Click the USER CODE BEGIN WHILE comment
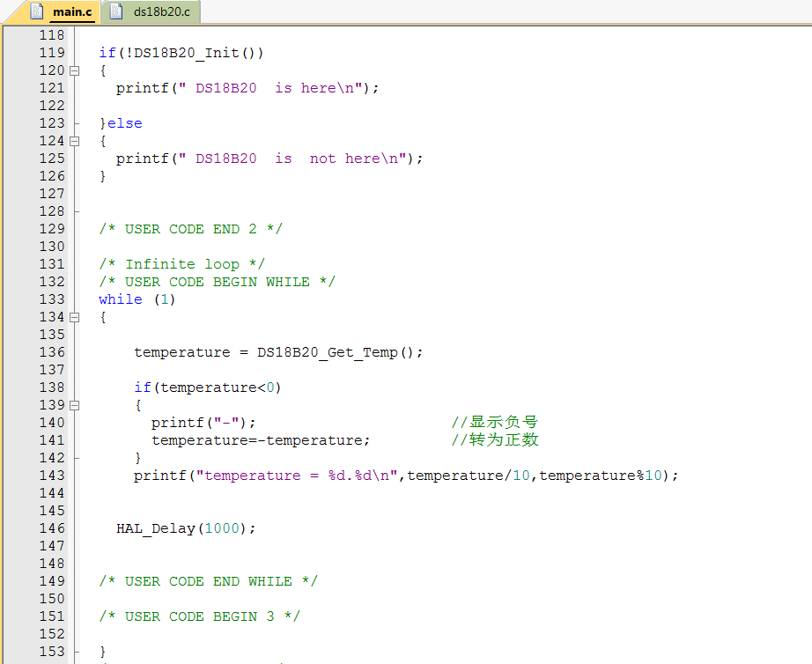Image resolution: width=812 pixels, height=664 pixels. [218, 282]
